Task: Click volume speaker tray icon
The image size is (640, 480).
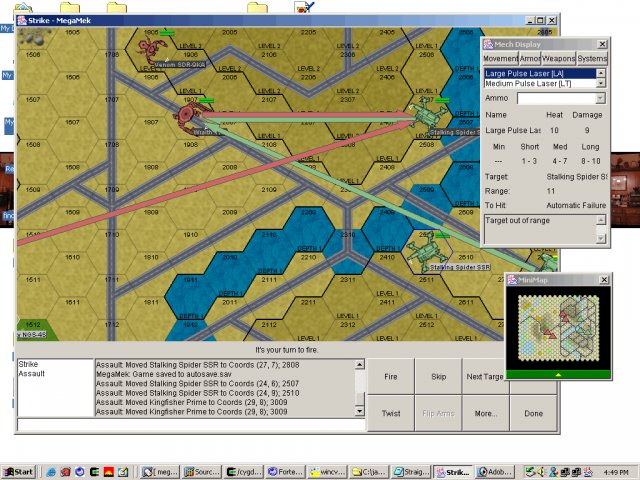Action: click(541, 472)
